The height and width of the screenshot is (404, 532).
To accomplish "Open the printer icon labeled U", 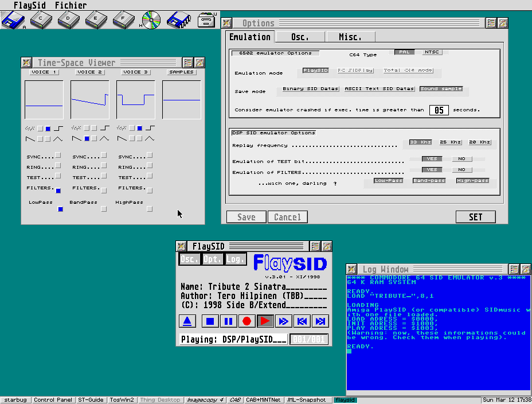I will click(206, 20).
